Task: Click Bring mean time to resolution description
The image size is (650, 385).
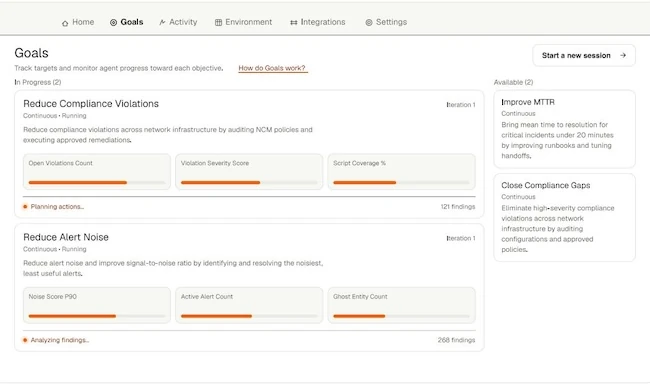Action: pyautogui.click(x=557, y=140)
